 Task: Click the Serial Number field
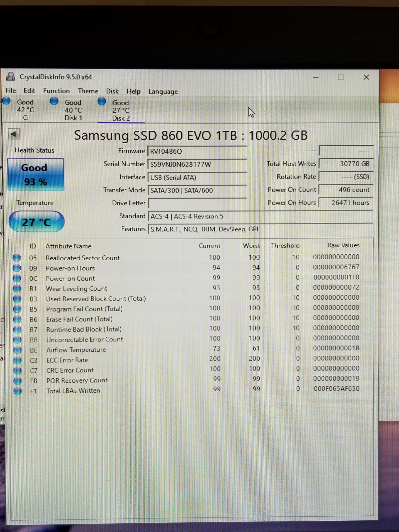coord(197,164)
